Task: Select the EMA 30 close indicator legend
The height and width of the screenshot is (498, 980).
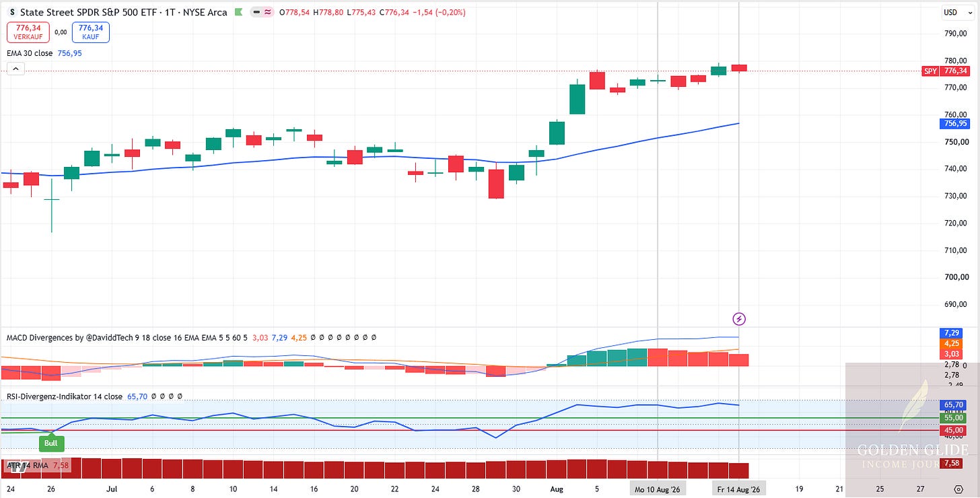Action: (x=30, y=53)
